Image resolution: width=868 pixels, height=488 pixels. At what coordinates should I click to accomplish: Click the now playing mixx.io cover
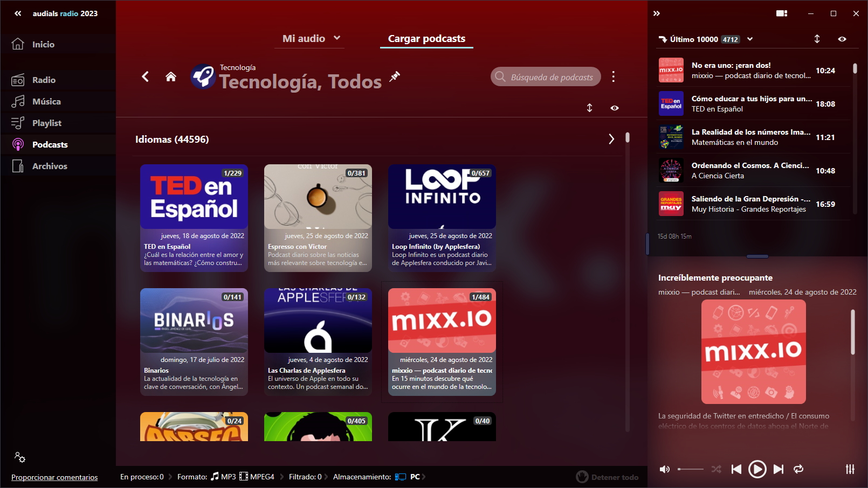click(754, 352)
